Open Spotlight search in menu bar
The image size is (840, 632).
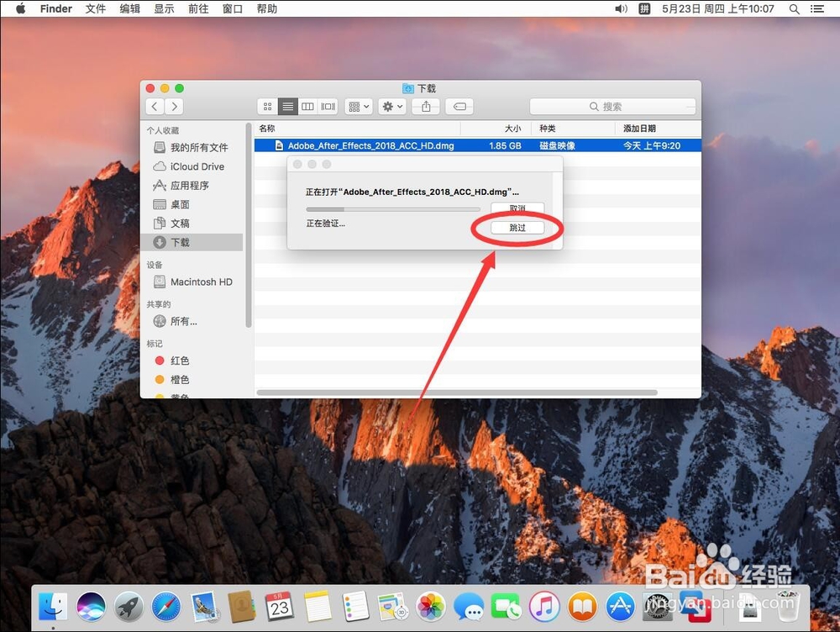point(795,8)
